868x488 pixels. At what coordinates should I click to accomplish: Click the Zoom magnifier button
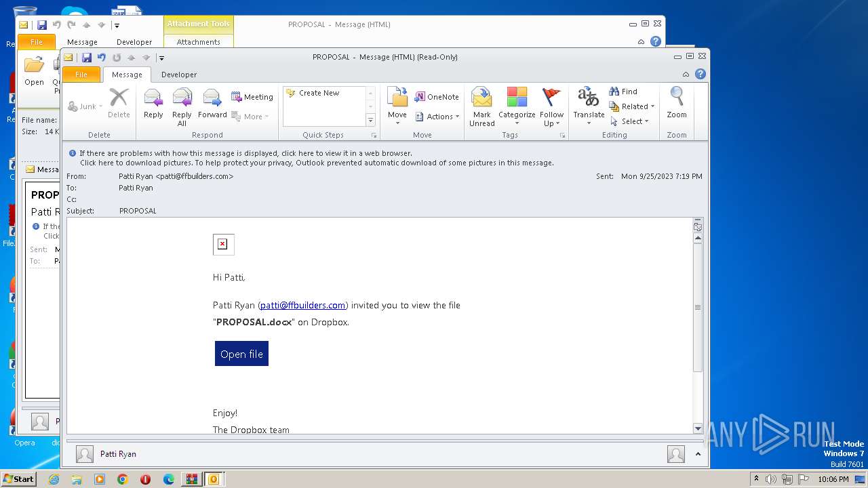point(677,104)
